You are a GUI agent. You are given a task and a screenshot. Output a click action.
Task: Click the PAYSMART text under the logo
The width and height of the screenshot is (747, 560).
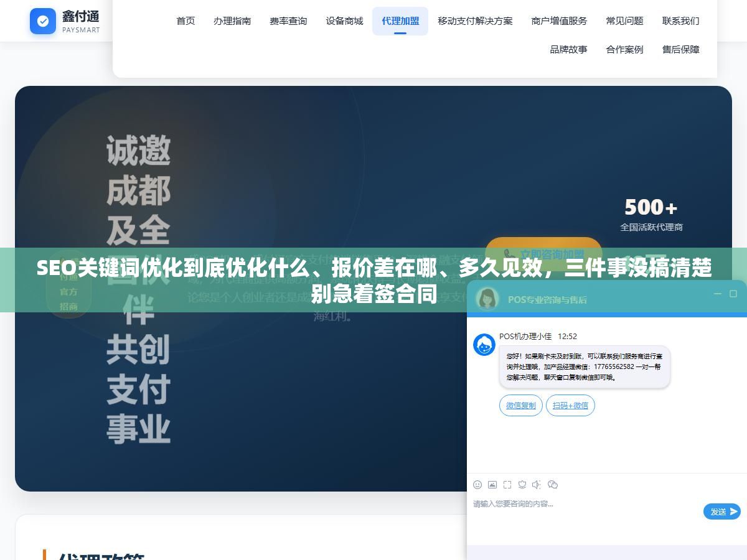tap(81, 30)
